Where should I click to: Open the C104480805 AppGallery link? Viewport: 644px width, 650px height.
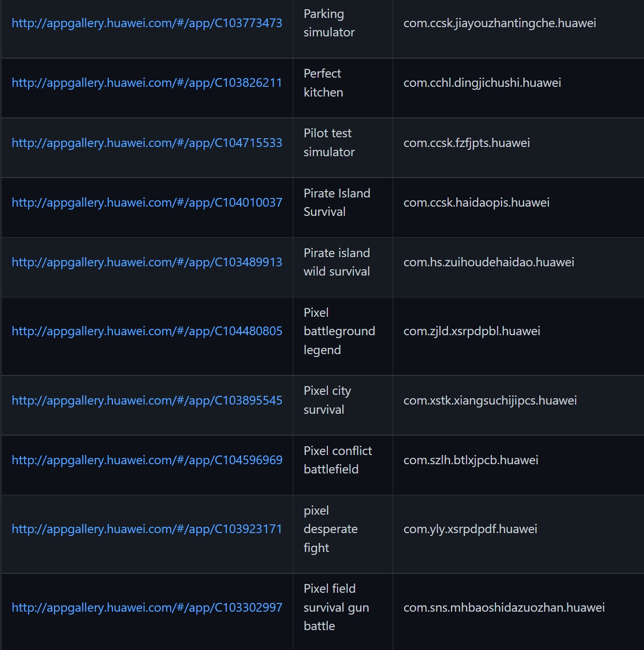(x=146, y=331)
